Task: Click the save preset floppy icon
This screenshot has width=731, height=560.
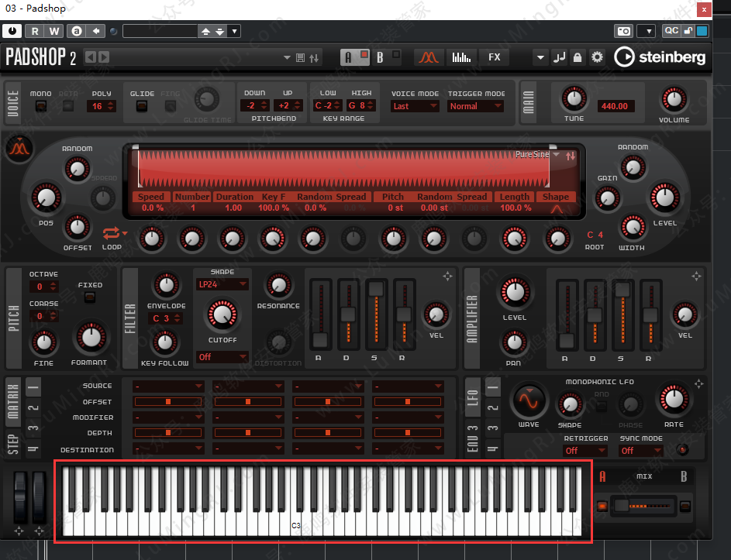Action: click(300, 58)
